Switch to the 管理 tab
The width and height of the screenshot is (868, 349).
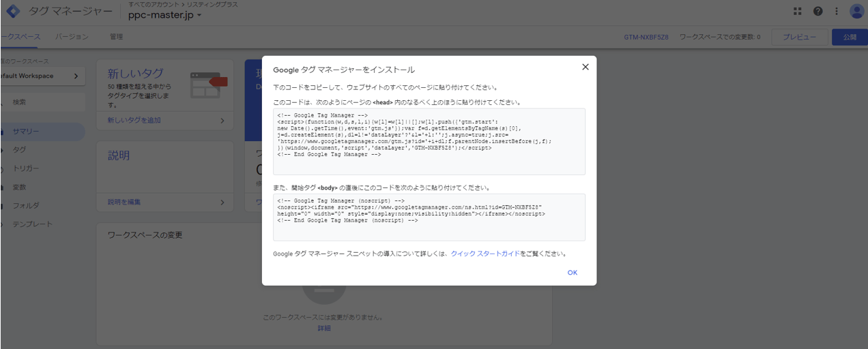(x=116, y=37)
